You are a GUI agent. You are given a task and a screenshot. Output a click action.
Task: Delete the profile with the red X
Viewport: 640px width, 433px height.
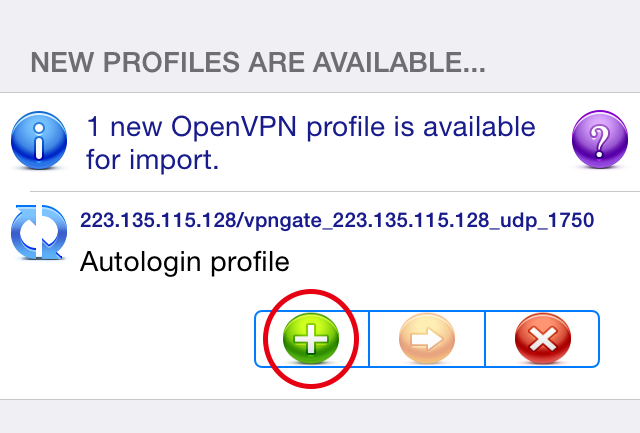tap(543, 338)
